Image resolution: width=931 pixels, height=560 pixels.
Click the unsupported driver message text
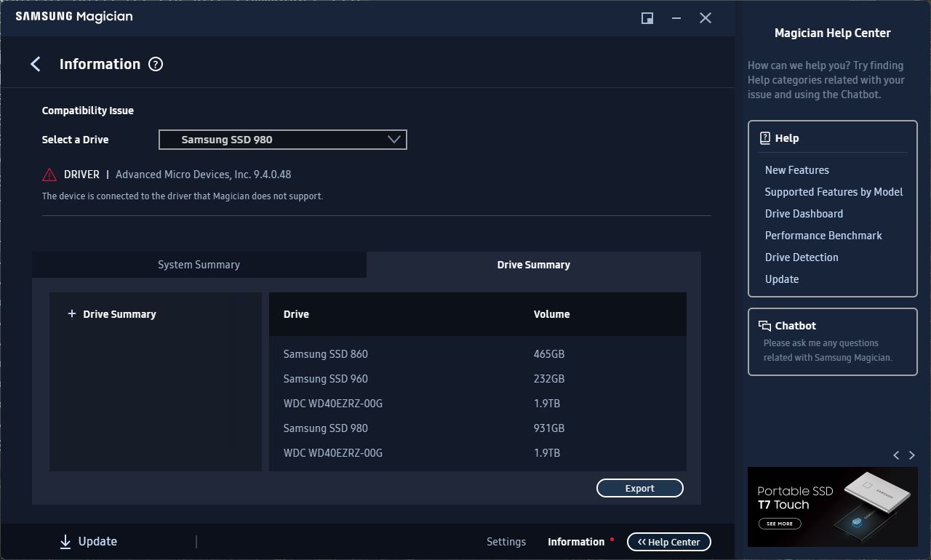183,196
